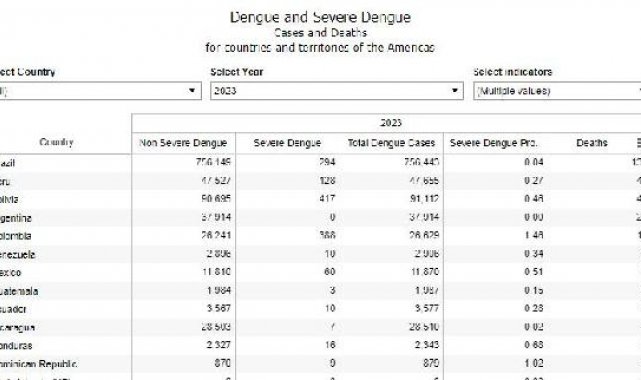The width and height of the screenshot is (641, 380).
Task: Click Mexico's severe dengue value 60
Action: pyautogui.click(x=329, y=272)
